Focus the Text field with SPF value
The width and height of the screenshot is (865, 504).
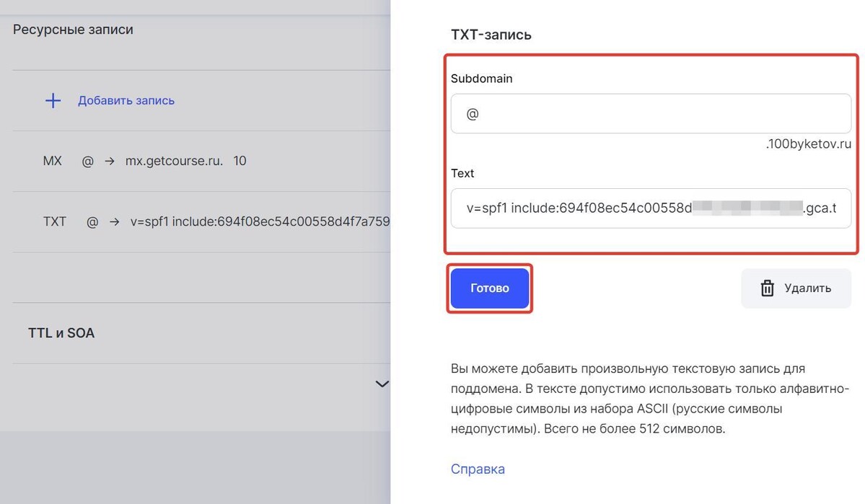click(x=651, y=208)
